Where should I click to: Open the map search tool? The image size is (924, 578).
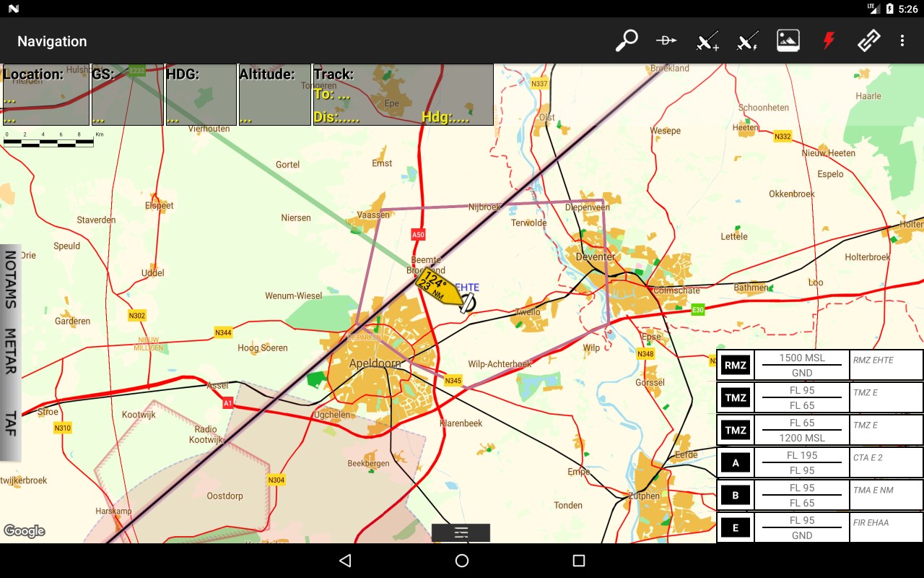pyautogui.click(x=625, y=40)
